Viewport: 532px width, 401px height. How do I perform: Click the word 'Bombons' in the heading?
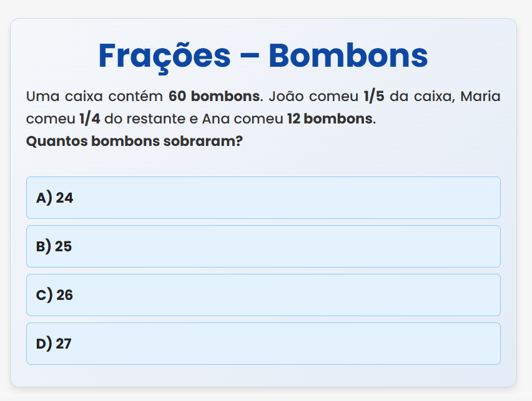click(348, 56)
